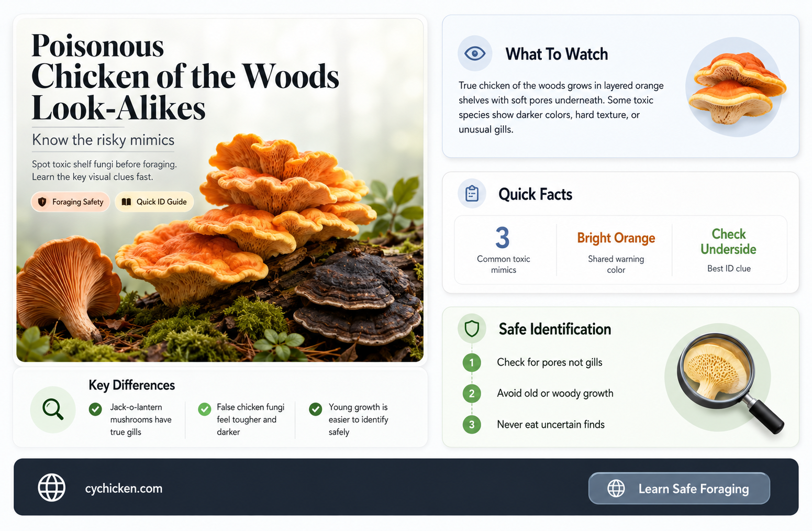
Task: Click the What To Watch heading
Action: pyautogui.click(x=557, y=54)
